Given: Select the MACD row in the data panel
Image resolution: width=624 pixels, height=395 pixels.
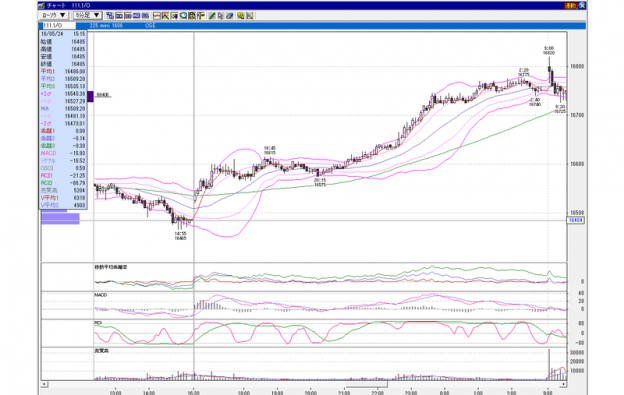Looking at the screenshot, I should click(x=63, y=153).
